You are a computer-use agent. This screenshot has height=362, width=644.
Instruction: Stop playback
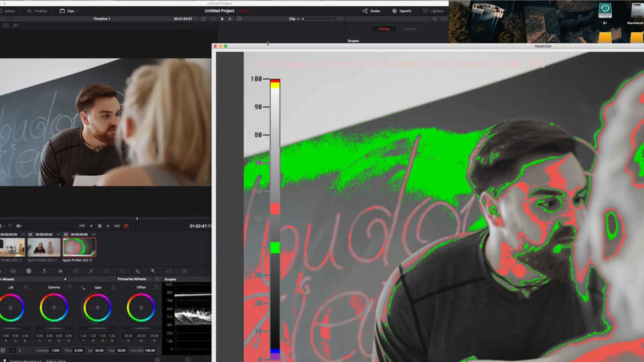coord(99,226)
